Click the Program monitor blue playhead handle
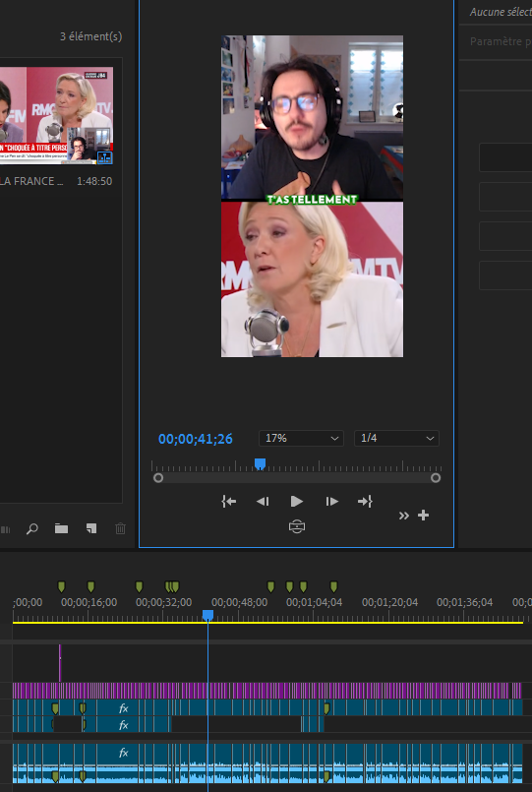Screen dimensions: 532x792 [x=260, y=463]
